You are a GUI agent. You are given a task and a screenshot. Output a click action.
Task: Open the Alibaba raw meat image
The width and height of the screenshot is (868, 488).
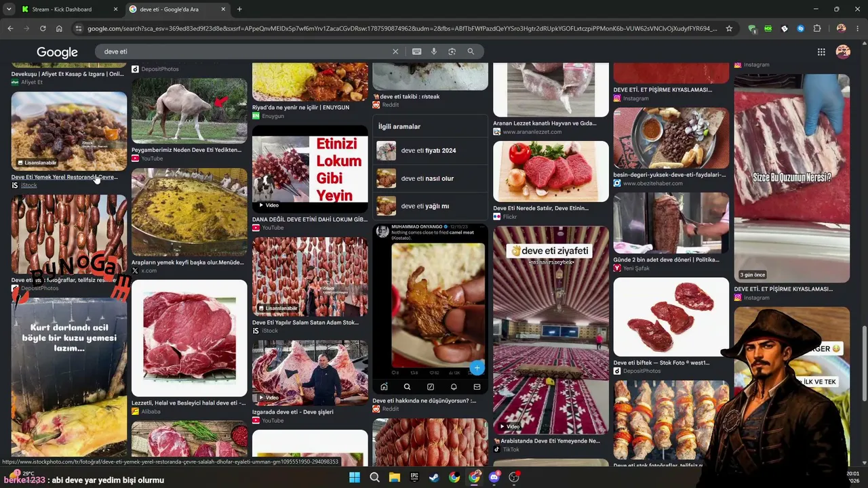click(189, 338)
